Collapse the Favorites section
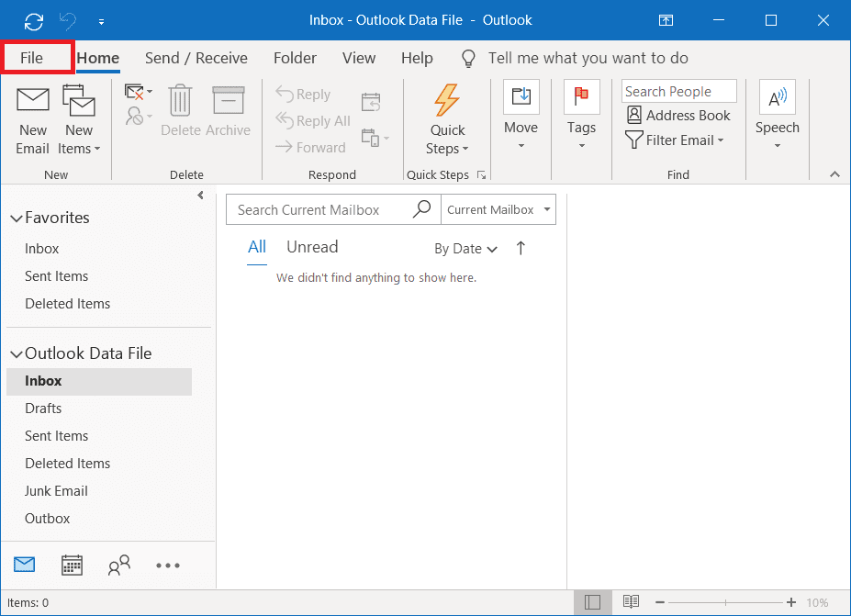 coord(17,218)
